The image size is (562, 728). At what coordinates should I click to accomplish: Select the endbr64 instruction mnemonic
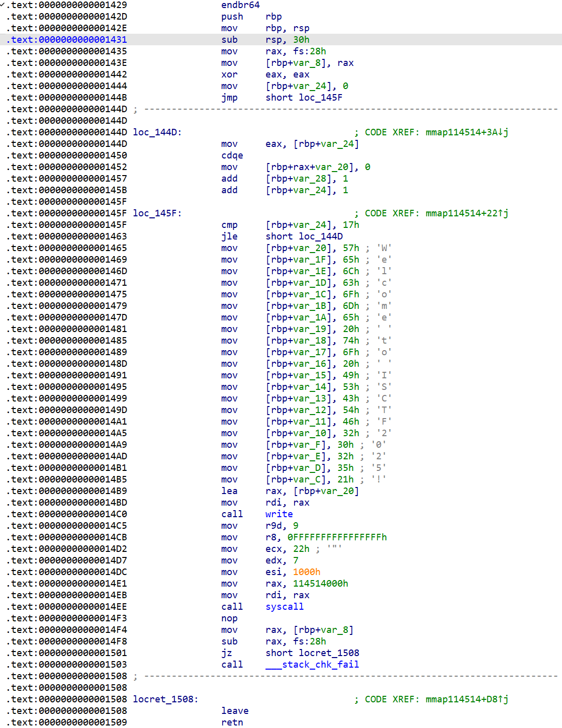tap(240, 5)
